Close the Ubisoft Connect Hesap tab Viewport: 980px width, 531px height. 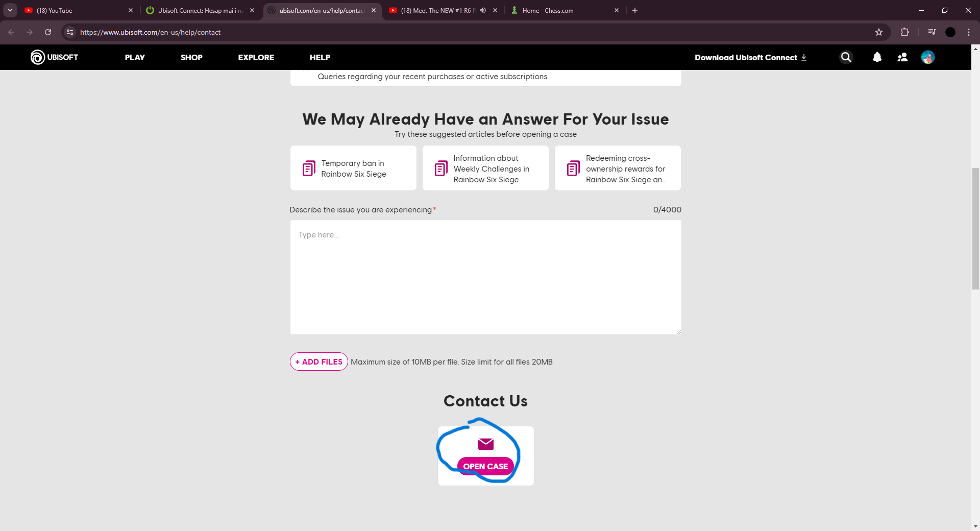[x=252, y=10]
